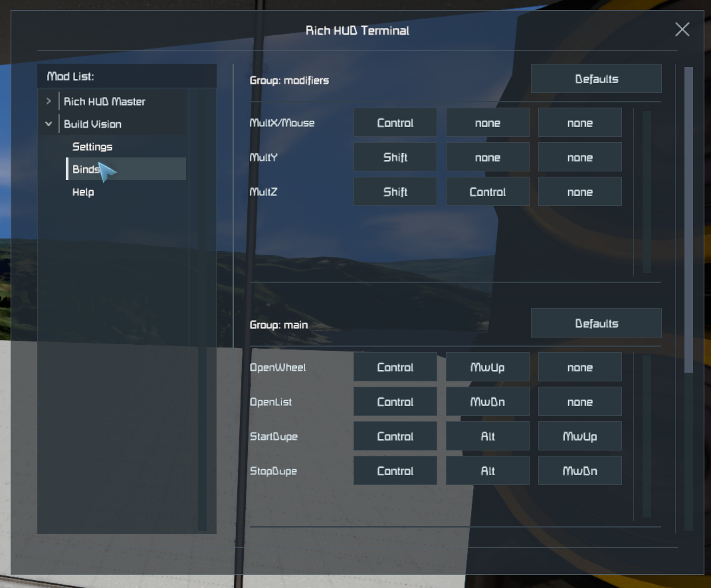The image size is (711, 588).
Task: Select Rich HUD Master in mod list
Action: coord(104,101)
